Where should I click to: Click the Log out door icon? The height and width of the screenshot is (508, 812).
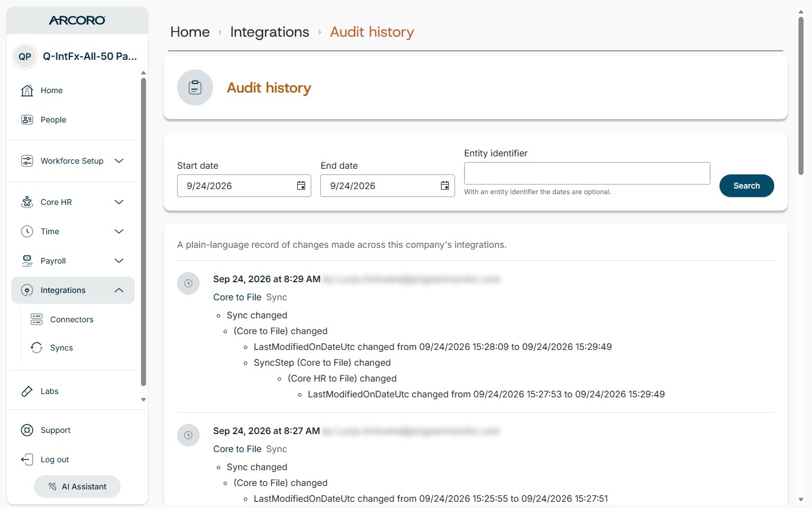tap(27, 459)
